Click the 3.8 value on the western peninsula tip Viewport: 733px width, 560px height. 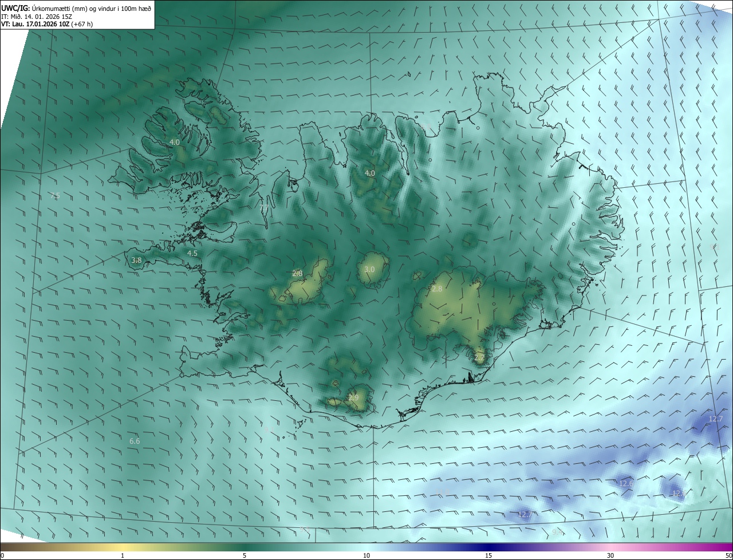pos(136,260)
